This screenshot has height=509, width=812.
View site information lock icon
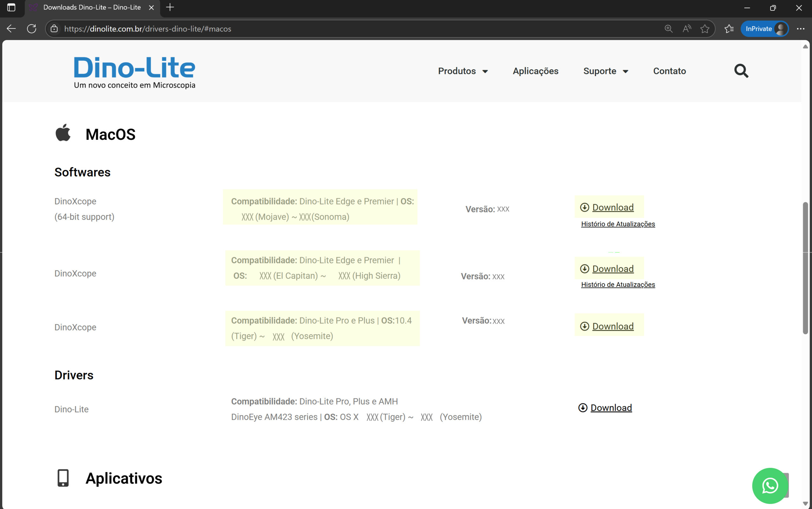click(54, 29)
